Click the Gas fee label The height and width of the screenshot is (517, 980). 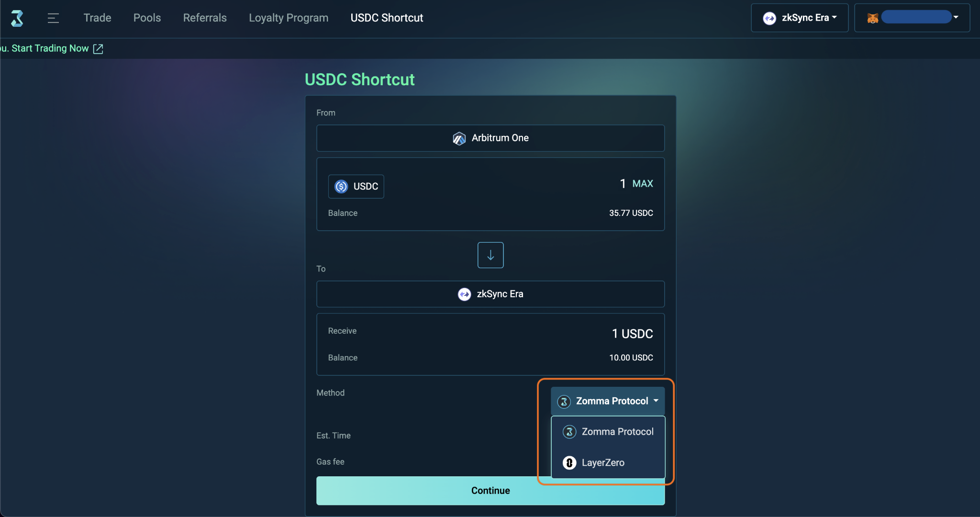[x=330, y=461]
